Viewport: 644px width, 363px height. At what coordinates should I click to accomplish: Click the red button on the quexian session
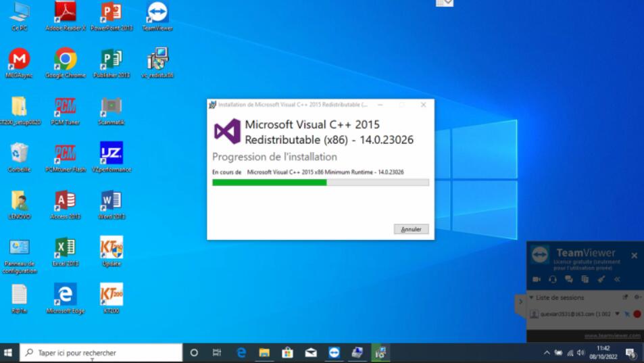tap(637, 314)
